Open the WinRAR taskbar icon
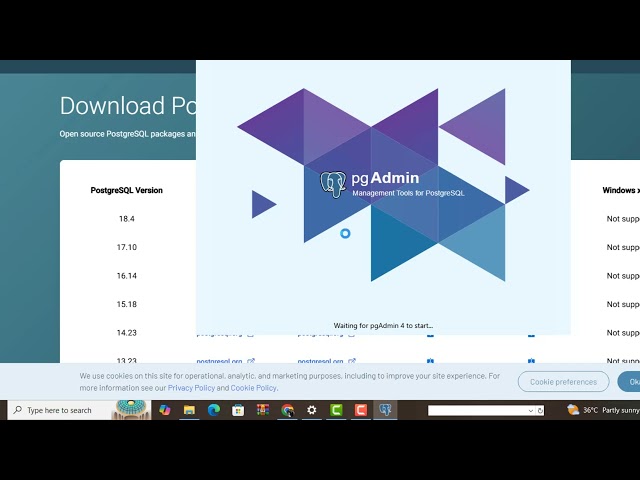The image size is (640, 480). [262, 410]
